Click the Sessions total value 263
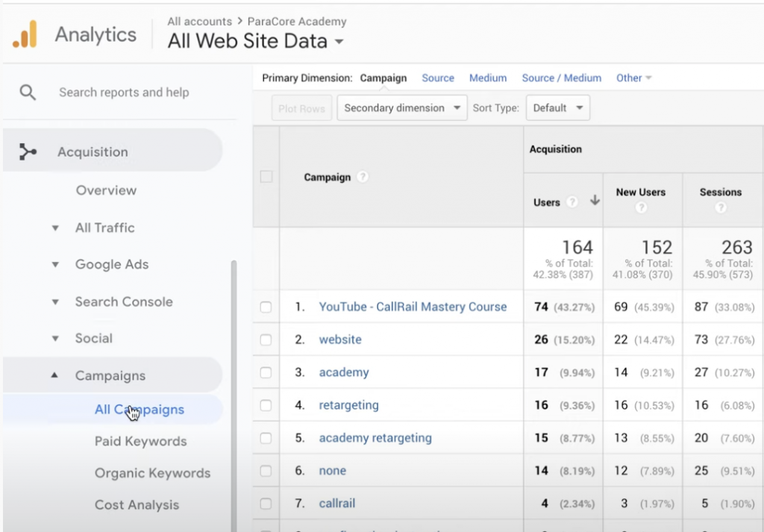This screenshot has height=532, width=764. click(736, 247)
